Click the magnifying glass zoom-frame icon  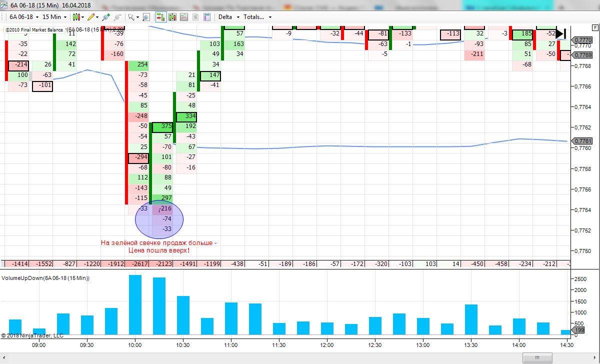(x=146, y=16)
